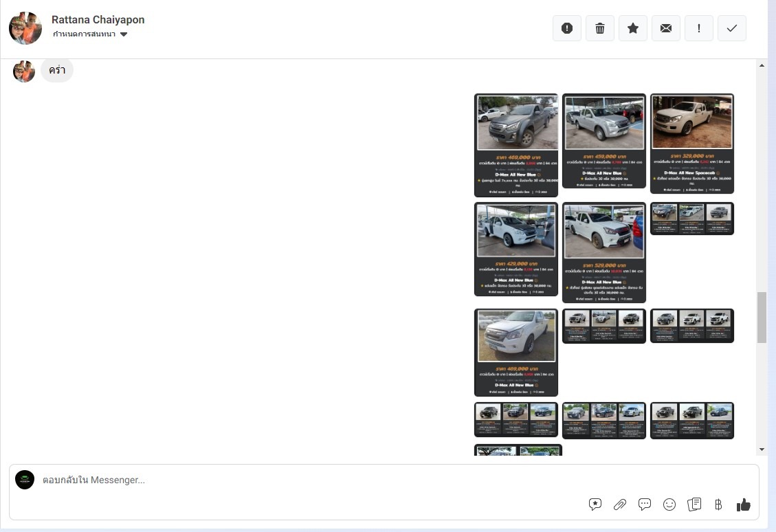This screenshot has height=532, width=776.
Task: Open the documents template icon in composer
Action: click(x=694, y=505)
